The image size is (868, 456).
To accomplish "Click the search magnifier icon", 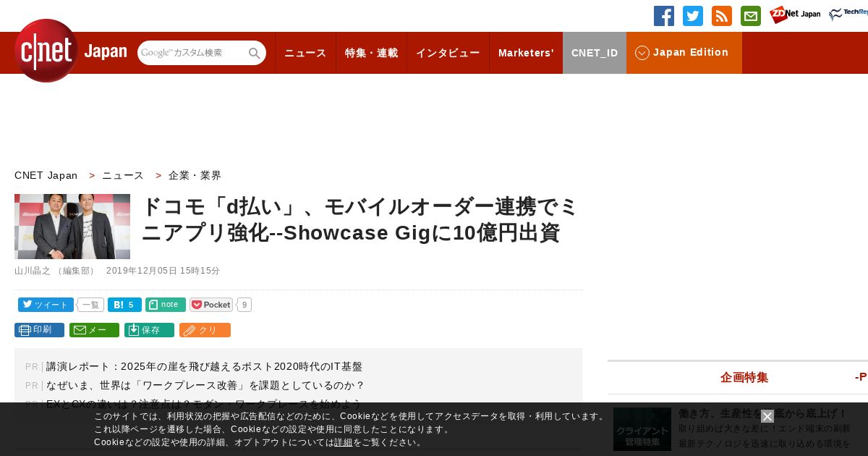I will (255, 53).
